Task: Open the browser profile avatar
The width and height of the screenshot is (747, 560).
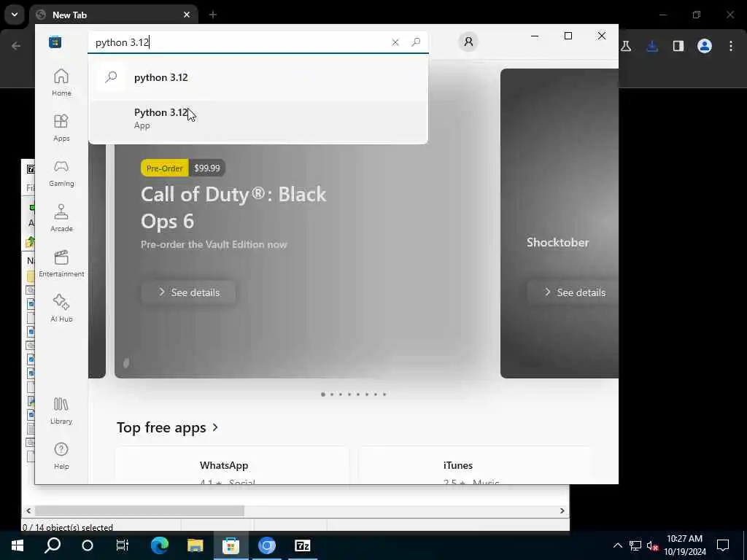Action: point(705,46)
